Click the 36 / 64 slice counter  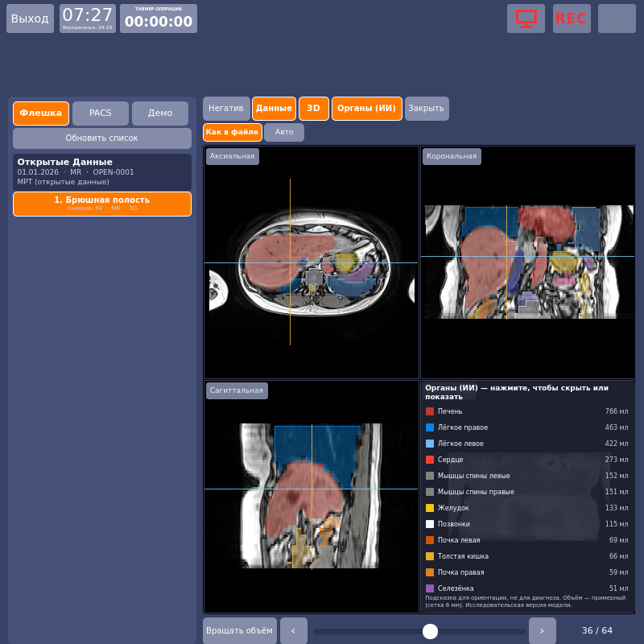pos(597,630)
